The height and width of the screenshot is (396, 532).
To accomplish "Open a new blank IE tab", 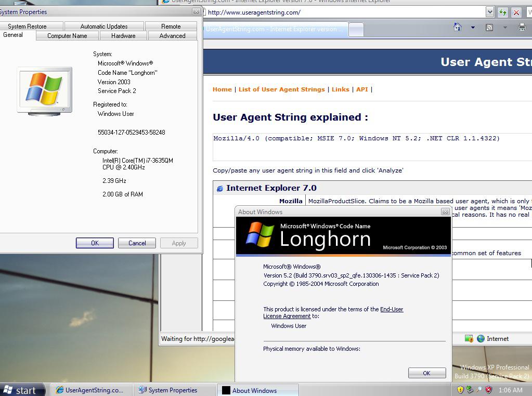I will click(356, 30).
